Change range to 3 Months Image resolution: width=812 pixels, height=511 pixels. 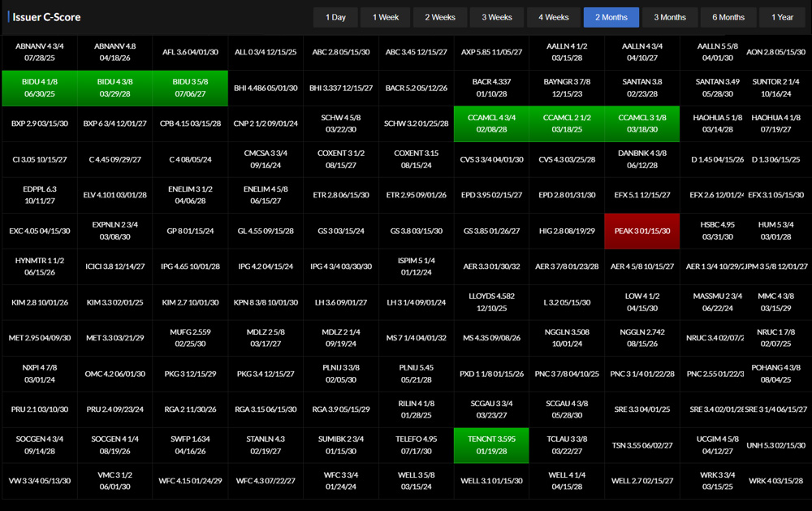click(670, 17)
